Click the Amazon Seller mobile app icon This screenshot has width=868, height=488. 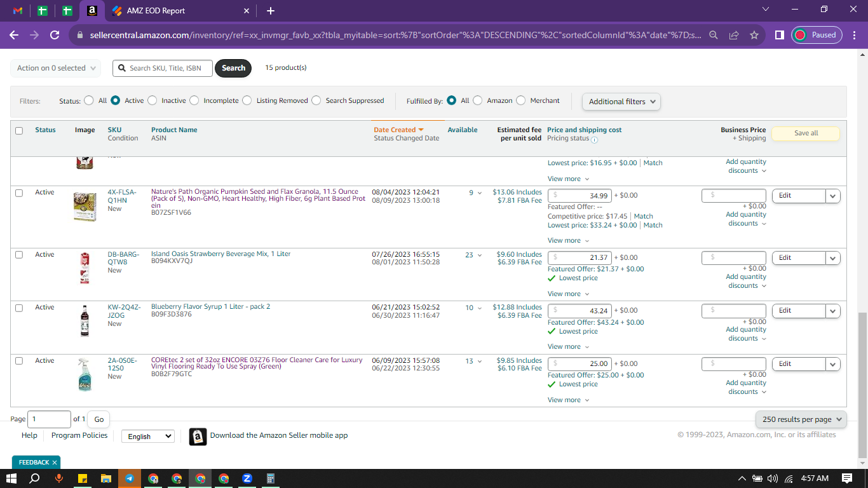198,437
